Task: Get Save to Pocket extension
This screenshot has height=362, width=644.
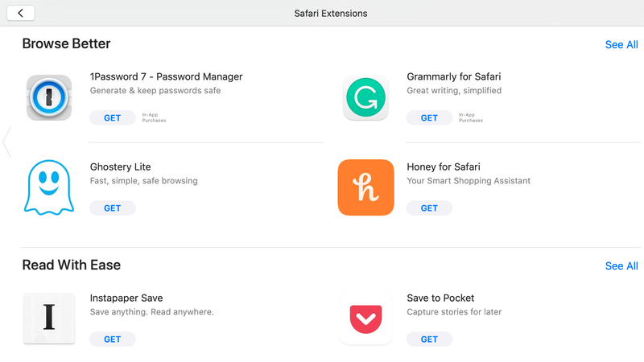Action: pos(429,339)
